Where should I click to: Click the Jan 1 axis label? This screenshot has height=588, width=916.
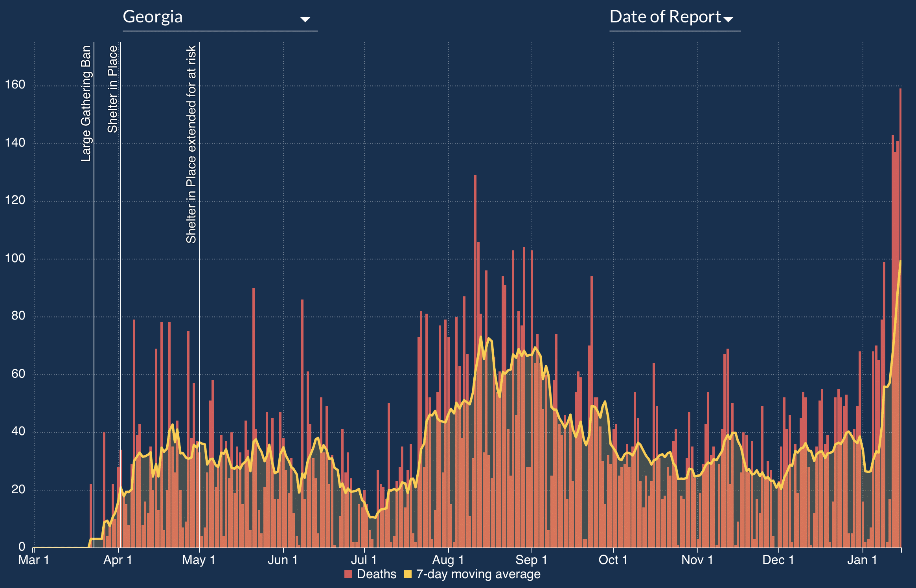point(862,560)
